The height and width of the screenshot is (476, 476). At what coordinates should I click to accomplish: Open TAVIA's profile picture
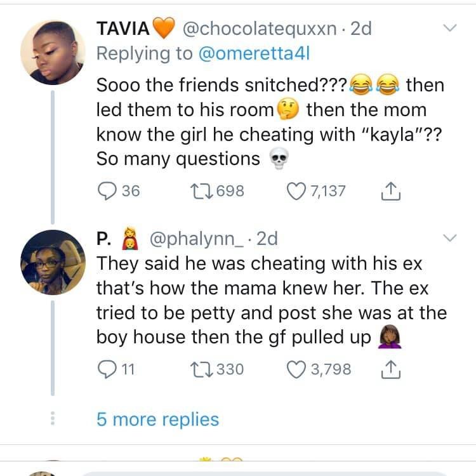click(53, 53)
